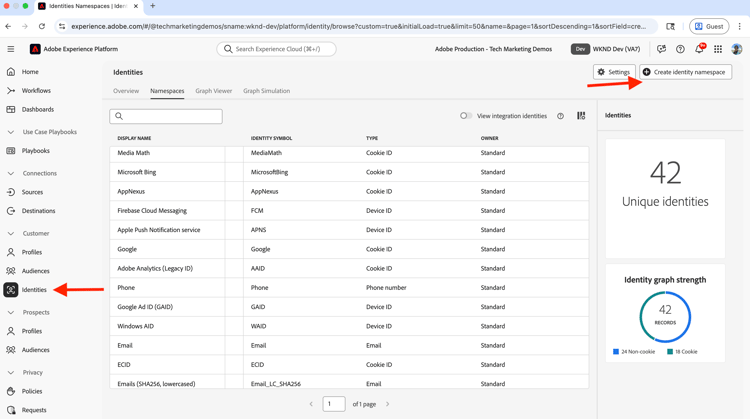750x419 pixels.
Task: Select the ECID namespace row
Action: click(x=349, y=364)
